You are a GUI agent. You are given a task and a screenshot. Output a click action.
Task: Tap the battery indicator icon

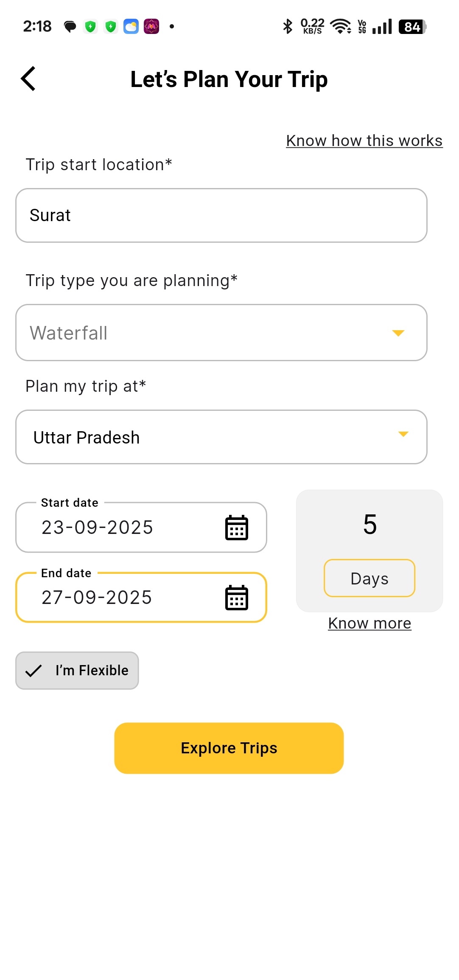coord(412,27)
